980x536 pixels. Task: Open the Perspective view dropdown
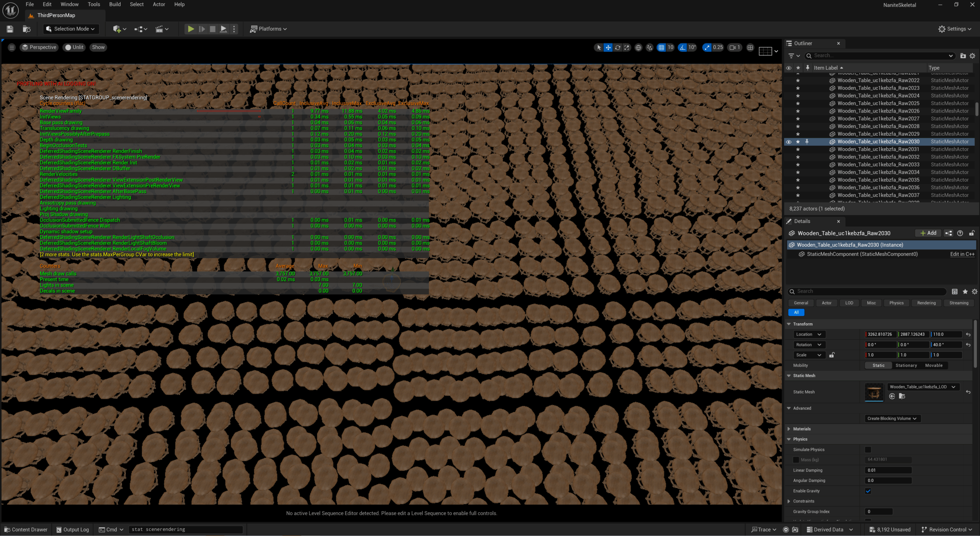tap(39, 47)
